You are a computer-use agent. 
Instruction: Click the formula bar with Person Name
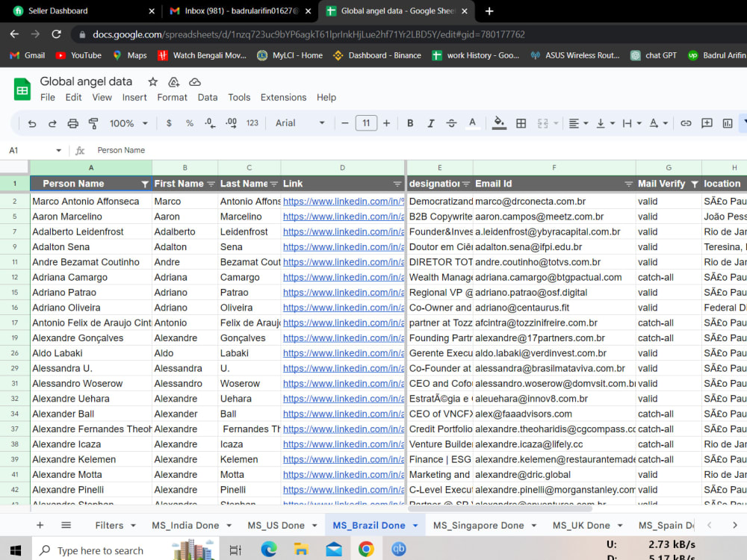click(x=419, y=151)
